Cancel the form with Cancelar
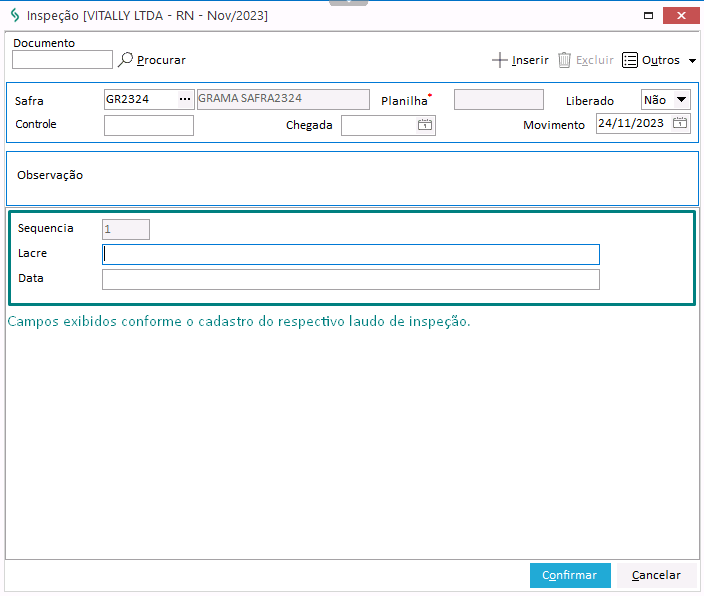 click(x=656, y=575)
